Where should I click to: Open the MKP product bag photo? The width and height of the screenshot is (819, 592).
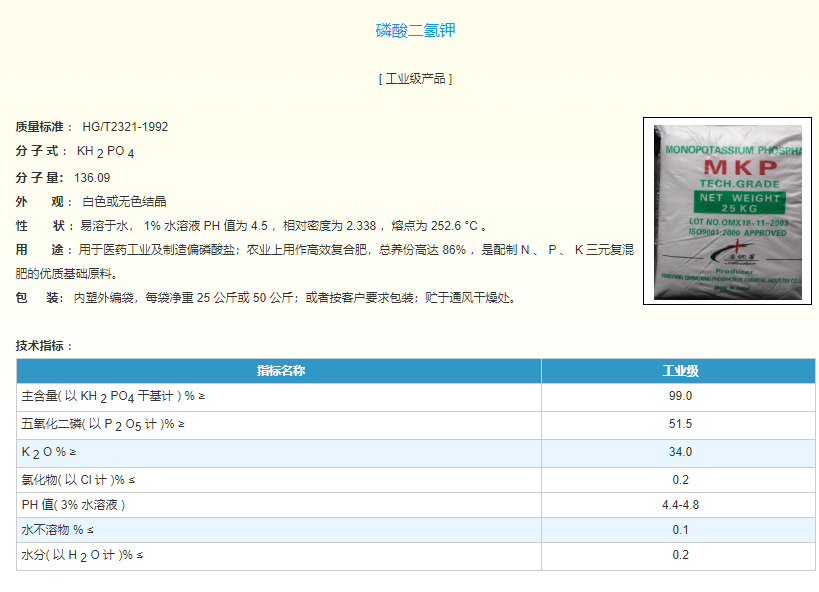click(x=727, y=211)
